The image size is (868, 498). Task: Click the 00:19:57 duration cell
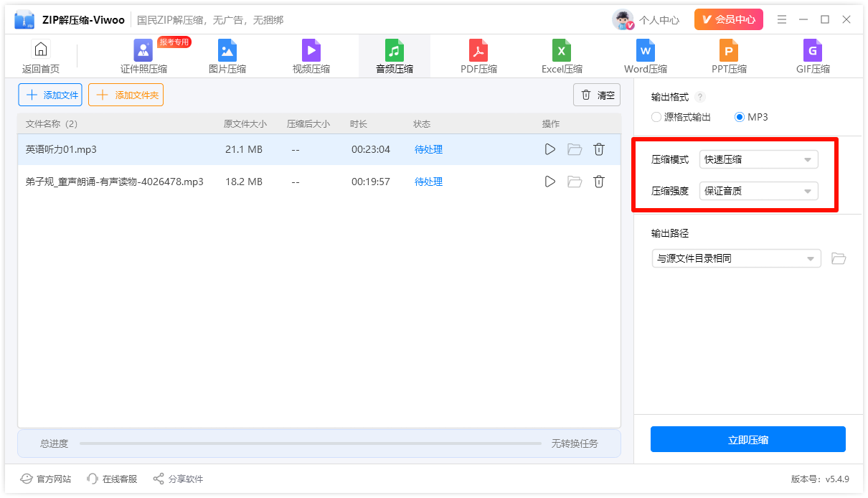point(371,182)
